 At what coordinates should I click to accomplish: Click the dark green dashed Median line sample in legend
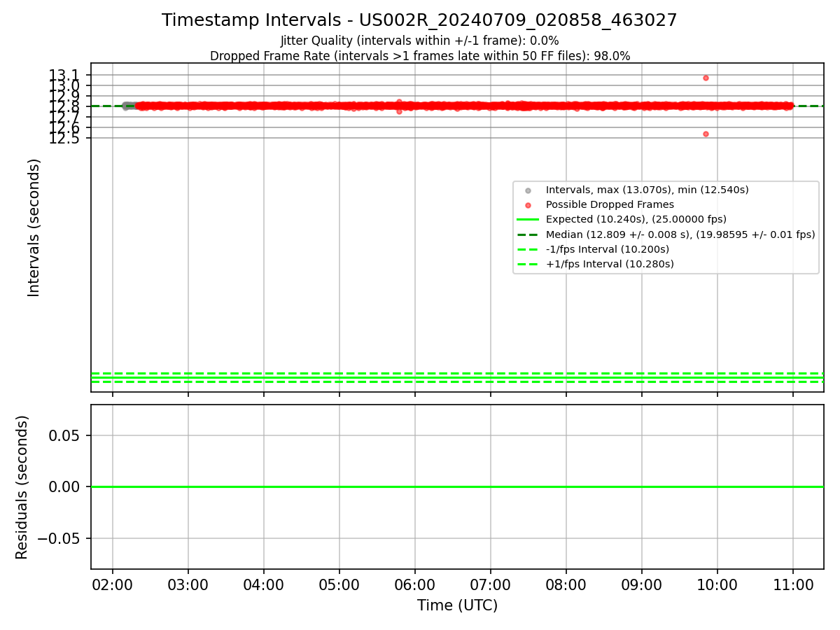pos(528,234)
